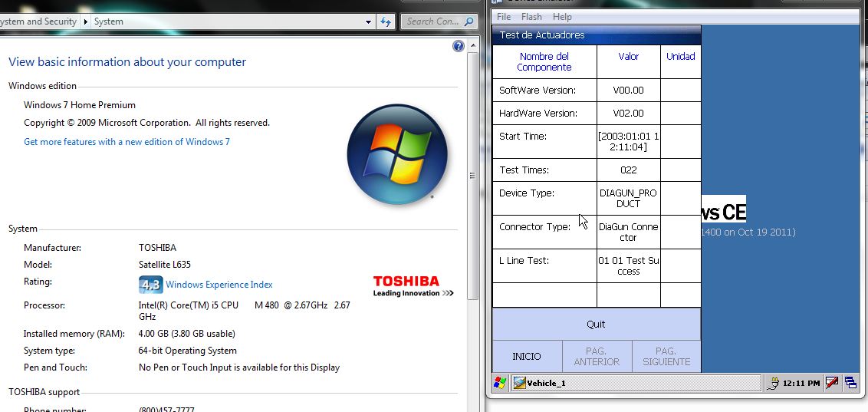
Task: Open Windows Experience Index link
Action: point(219,285)
